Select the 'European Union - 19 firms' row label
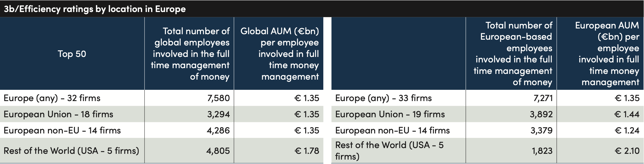The height and width of the screenshot is (164, 644). [x=390, y=114]
